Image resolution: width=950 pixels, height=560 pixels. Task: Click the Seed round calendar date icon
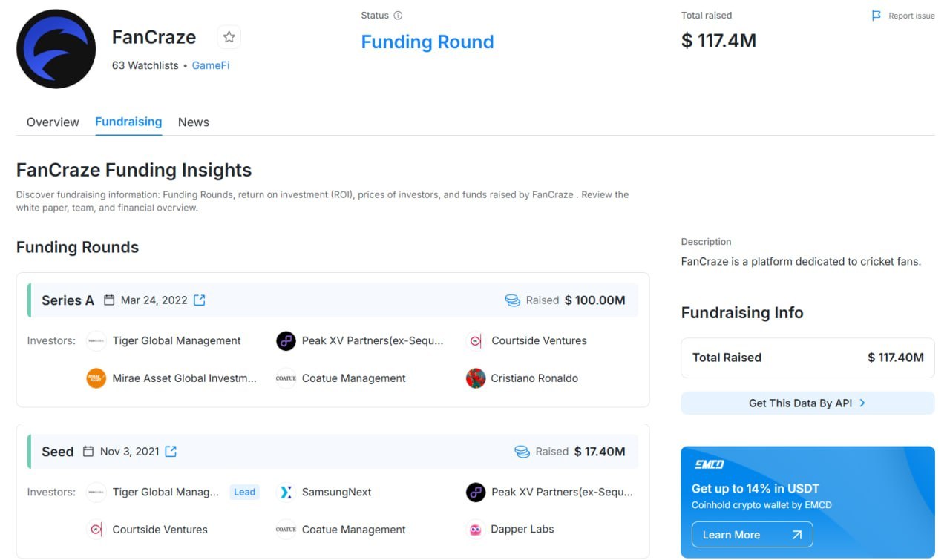point(88,451)
